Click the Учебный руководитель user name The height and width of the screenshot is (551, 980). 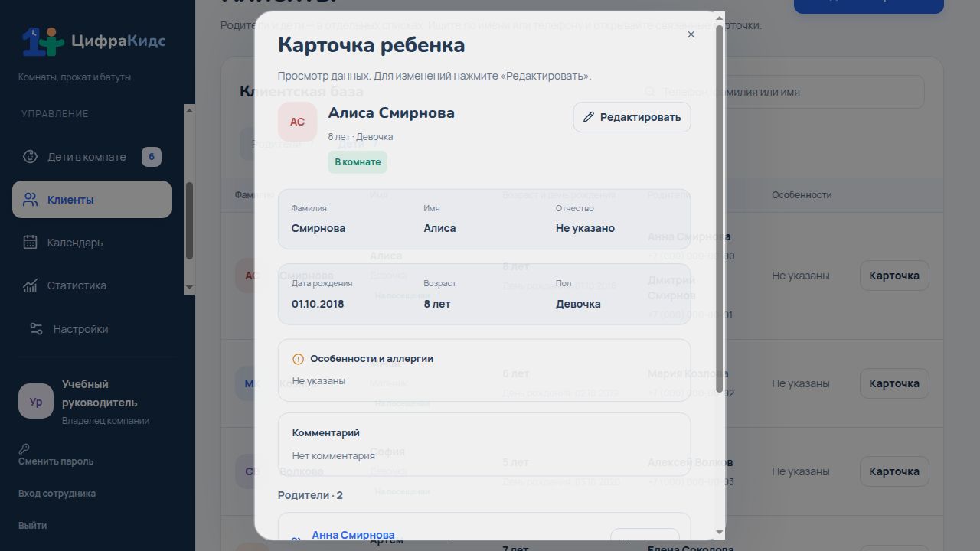(x=100, y=393)
